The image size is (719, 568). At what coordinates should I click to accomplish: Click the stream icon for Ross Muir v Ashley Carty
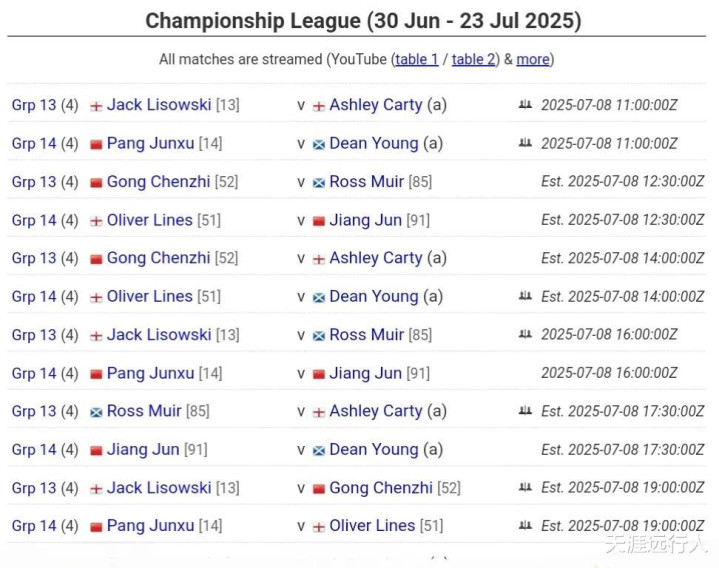pyautogui.click(x=525, y=411)
